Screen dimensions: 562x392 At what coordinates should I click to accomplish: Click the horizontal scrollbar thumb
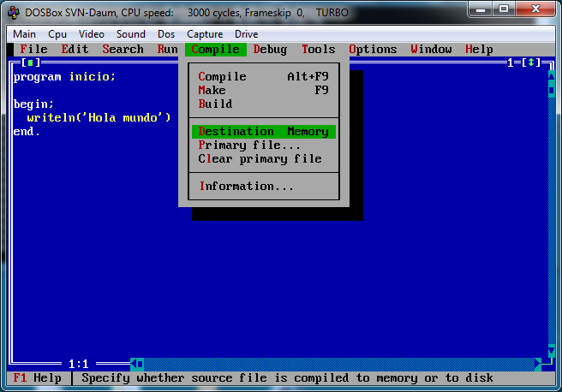coord(140,364)
